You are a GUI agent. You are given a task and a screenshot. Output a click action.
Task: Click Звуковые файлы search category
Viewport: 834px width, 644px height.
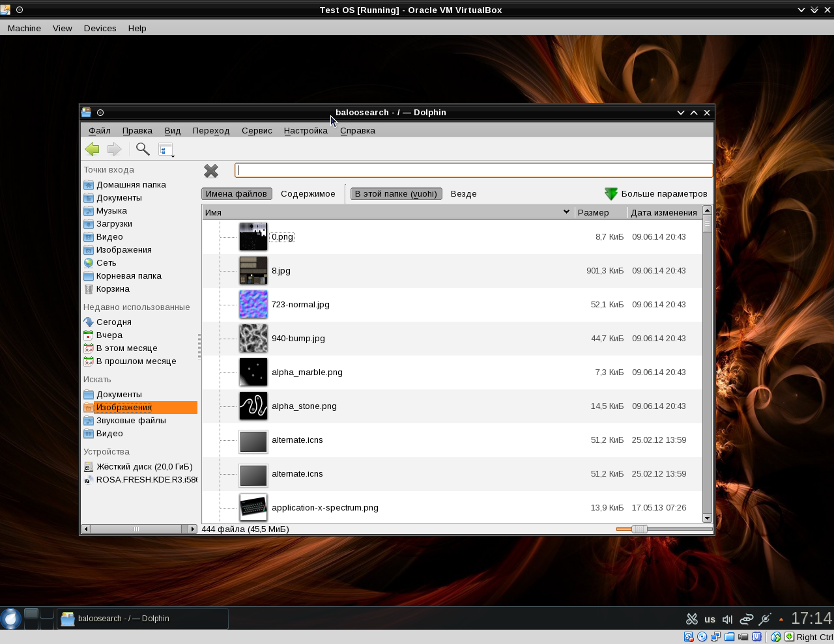point(131,421)
